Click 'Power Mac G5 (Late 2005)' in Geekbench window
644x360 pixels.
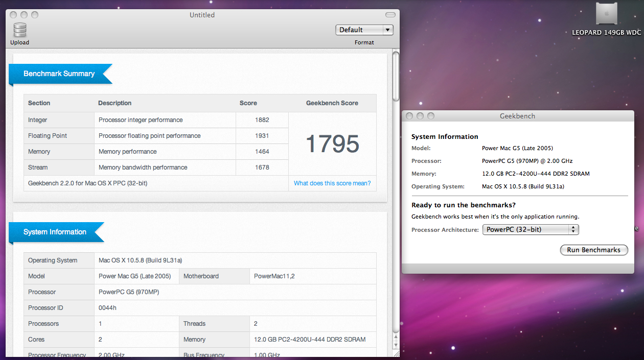[x=517, y=148]
